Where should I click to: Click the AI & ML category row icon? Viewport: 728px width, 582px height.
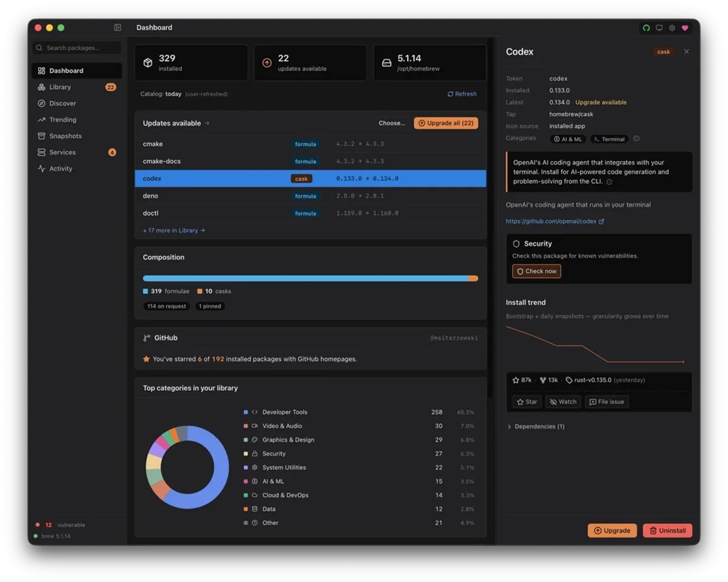tap(255, 481)
